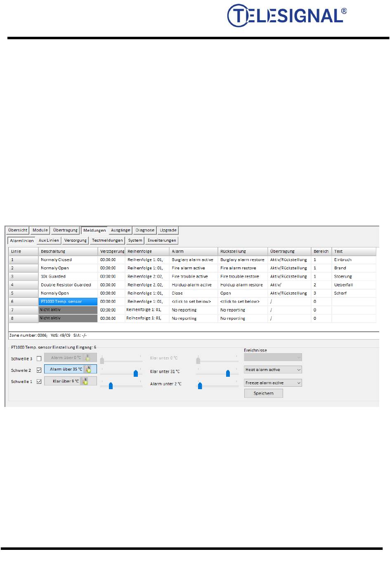Click the Holdup alarm active cell
This screenshot has width=392, height=573.
194,285
